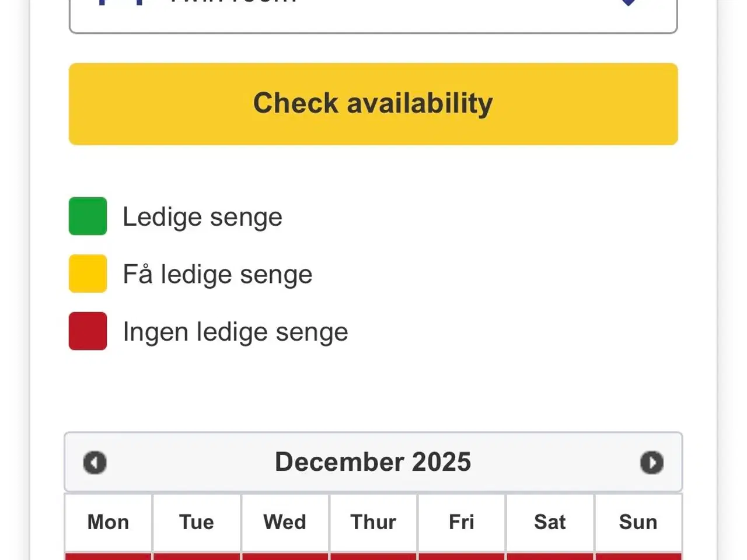Image resolution: width=747 pixels, height=560 pixels.
Task: Click the "Ledige senge" legend label
Action: pyautogui.click(x=203, y=217)
